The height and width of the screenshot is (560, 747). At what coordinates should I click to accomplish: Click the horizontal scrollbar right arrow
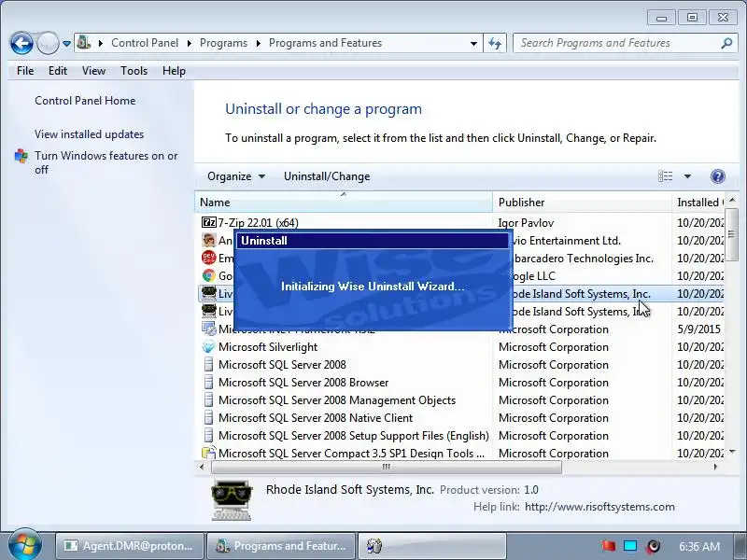(x=715, y=468)
